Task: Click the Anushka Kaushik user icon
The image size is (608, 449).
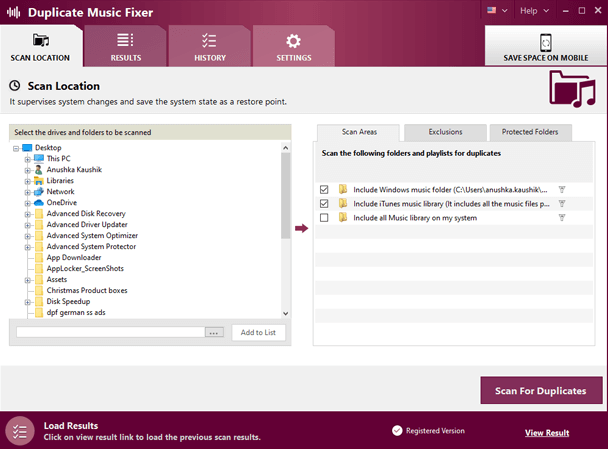Action: coord(38,169)
